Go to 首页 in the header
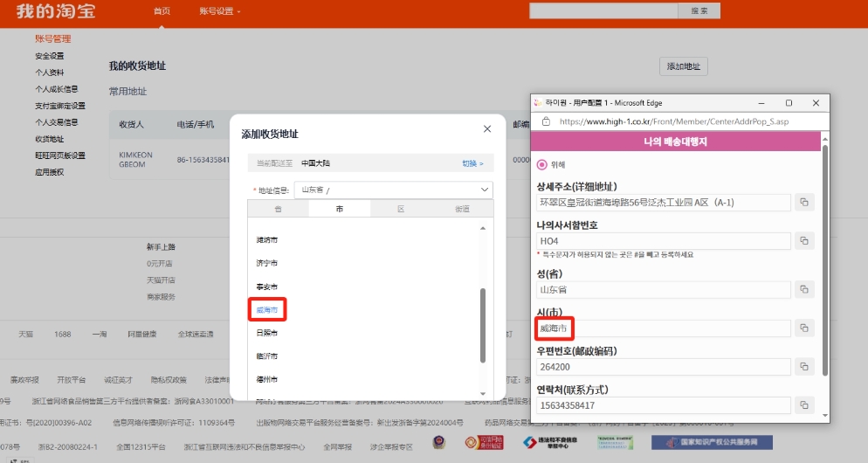868x463 pixels. click(162, 11)
